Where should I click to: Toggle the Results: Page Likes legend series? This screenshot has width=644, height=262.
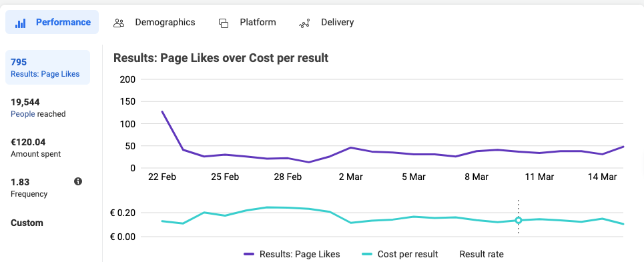[292, 254]
